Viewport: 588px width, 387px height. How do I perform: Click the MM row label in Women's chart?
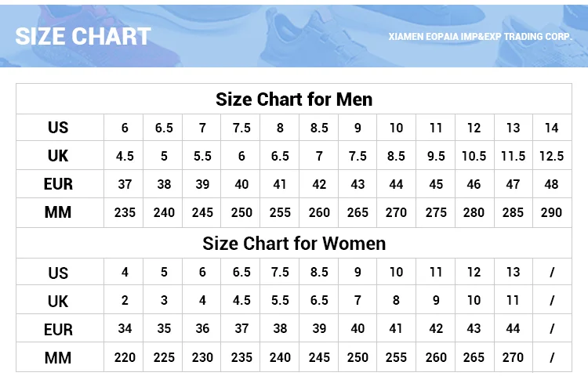pos(58,358)
